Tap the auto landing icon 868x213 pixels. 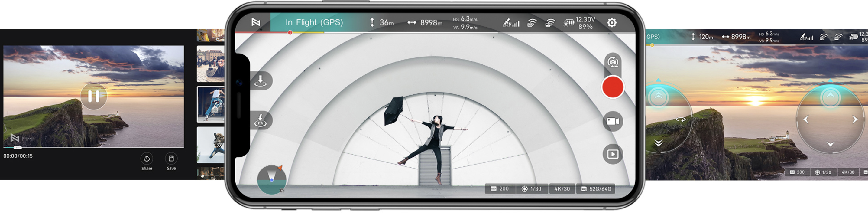261,81
